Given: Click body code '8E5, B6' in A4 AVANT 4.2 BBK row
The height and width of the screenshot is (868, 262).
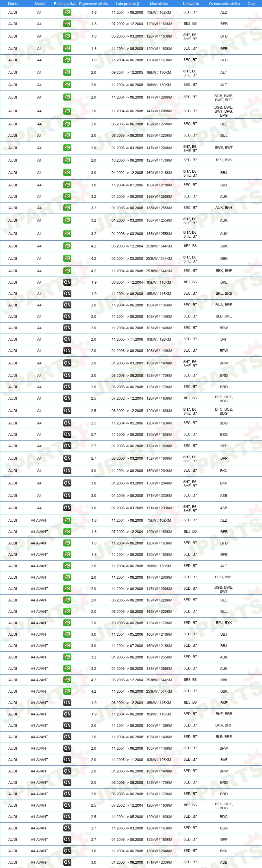Looking at the screenshot, I should tap(190, 680).
